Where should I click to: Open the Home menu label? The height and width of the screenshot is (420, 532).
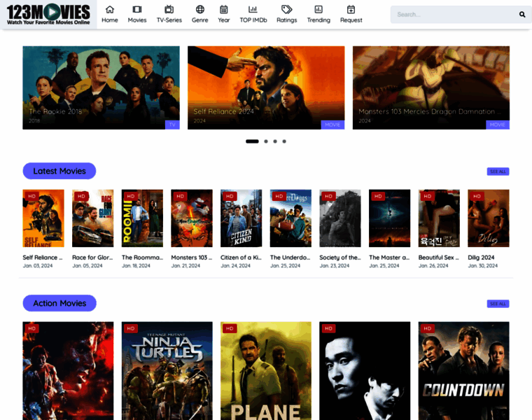pos(110,20)
